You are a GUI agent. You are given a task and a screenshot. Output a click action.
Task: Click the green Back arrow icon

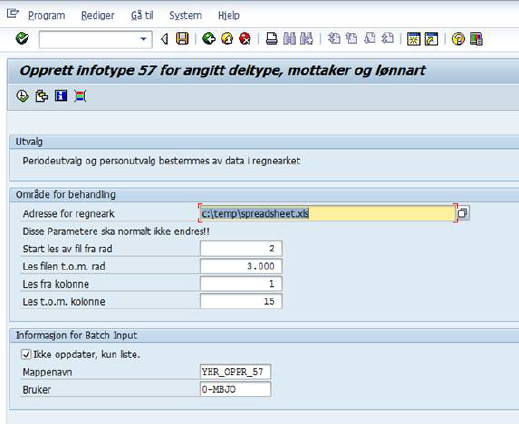click(x=209, y=39)
